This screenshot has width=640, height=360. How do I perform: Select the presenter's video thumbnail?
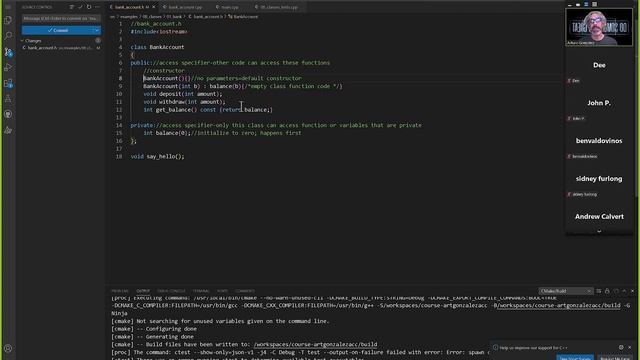(x=599, y=27)
